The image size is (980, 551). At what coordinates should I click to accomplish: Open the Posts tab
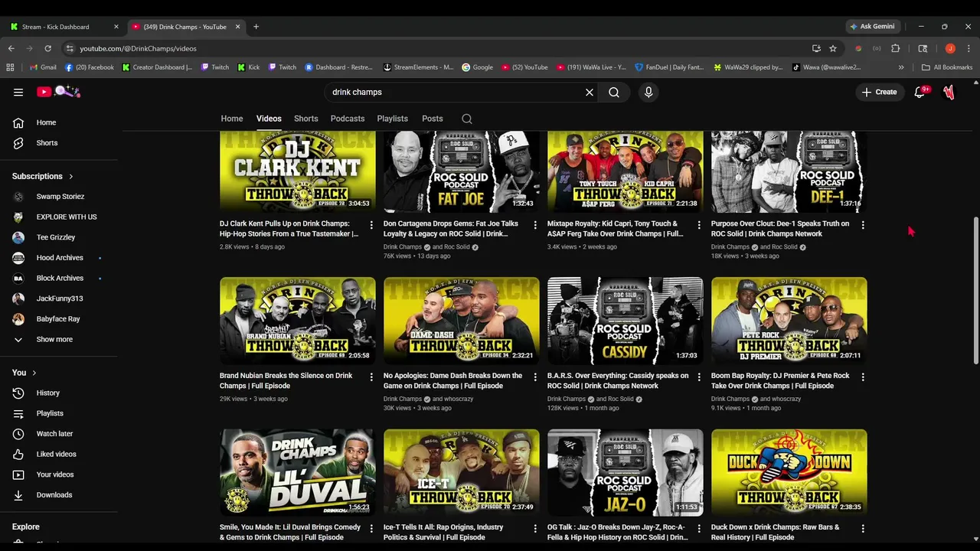[x=432, y=119]
